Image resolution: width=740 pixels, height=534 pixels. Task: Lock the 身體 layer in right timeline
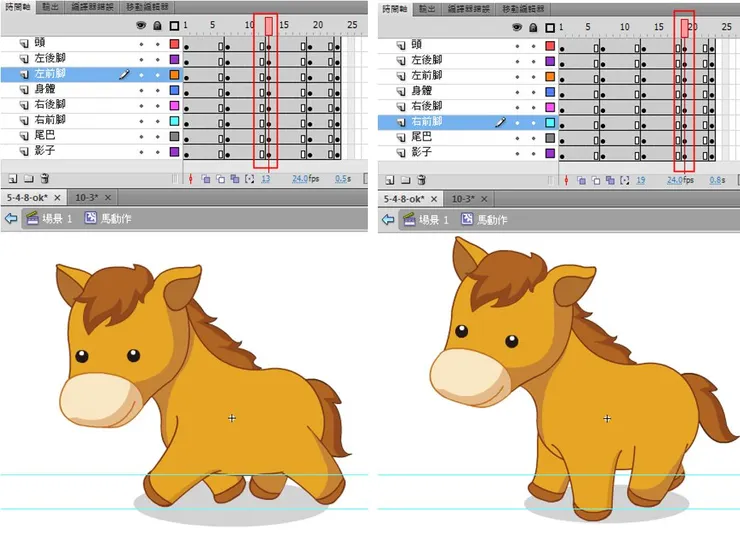coord(533,92)
